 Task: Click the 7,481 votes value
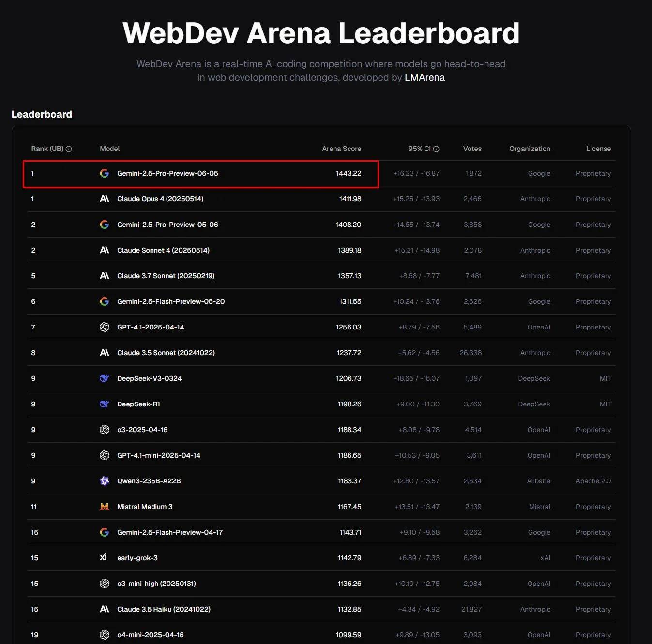[473, 276]
